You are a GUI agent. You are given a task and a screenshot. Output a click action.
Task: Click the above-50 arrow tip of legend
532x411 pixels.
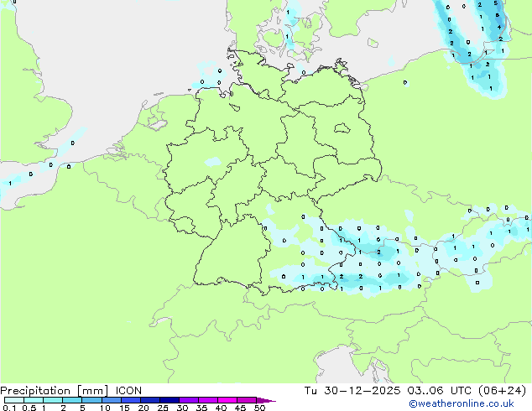click(x=266, y=400)
